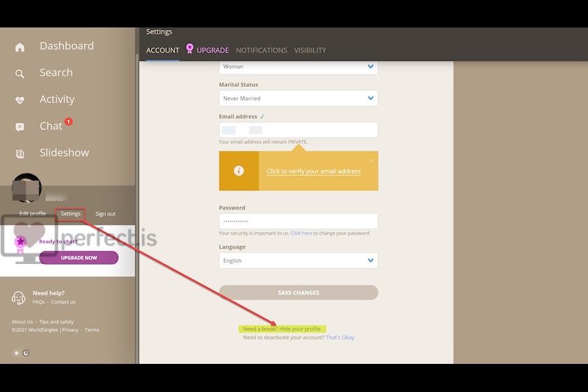Click the Save Changes button
The height and width of the screenshot is (392, 588).
click(299, 293)
